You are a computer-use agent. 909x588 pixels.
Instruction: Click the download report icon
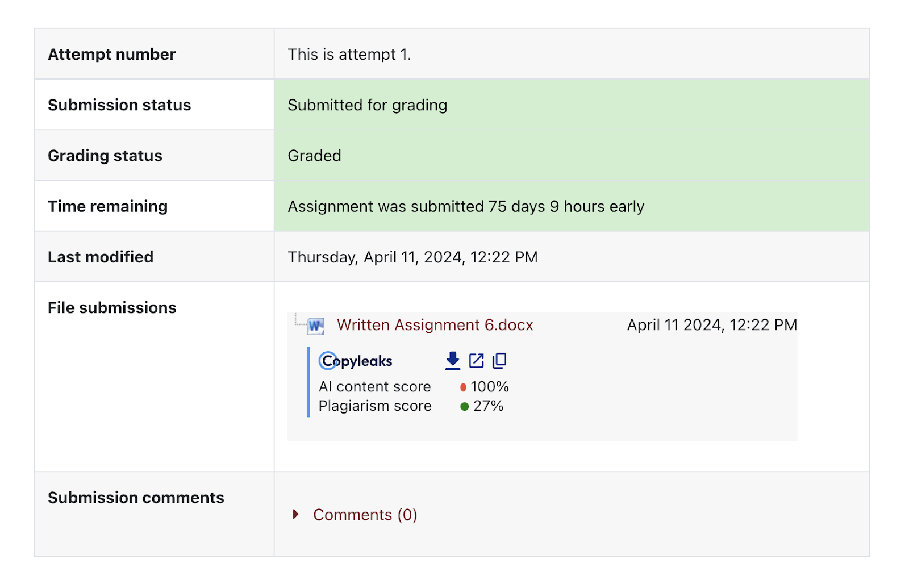(x=452, y=360)
